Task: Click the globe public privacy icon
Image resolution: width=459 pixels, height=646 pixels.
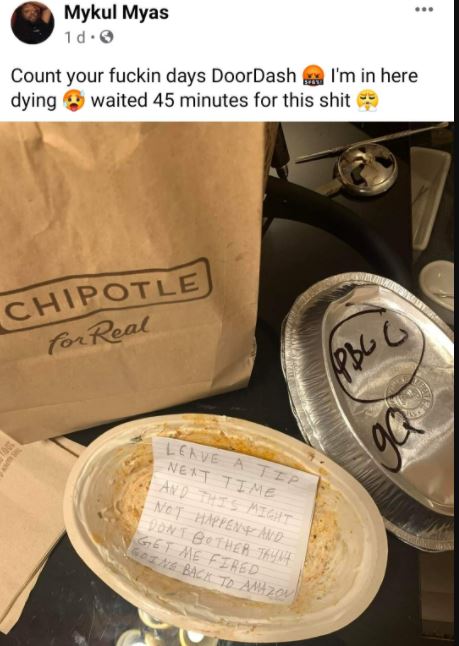Action: (106, 38)
